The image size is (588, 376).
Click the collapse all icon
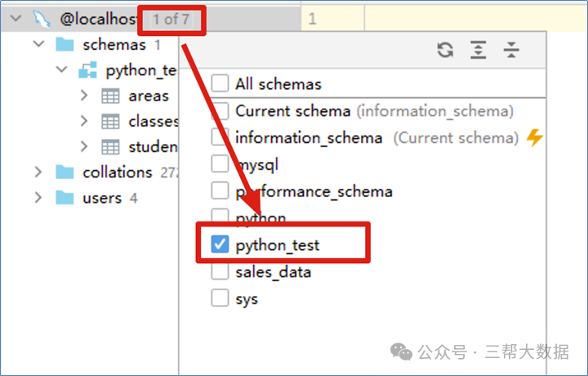tap(511, 51)
